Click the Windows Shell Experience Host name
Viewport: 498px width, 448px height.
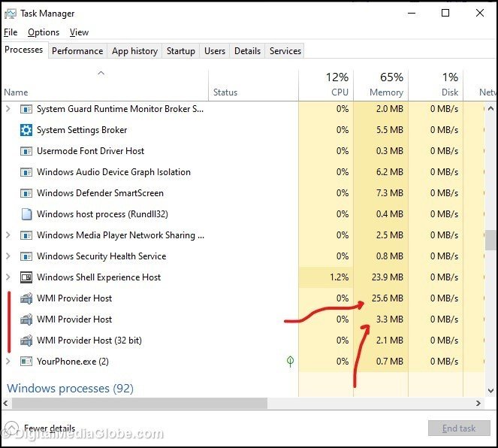pyautogui.click(x=99, y=277)
